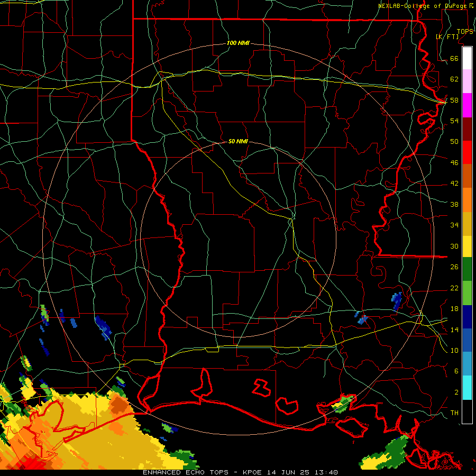Select the dark orange legend swatch

(x=467, y=176)
